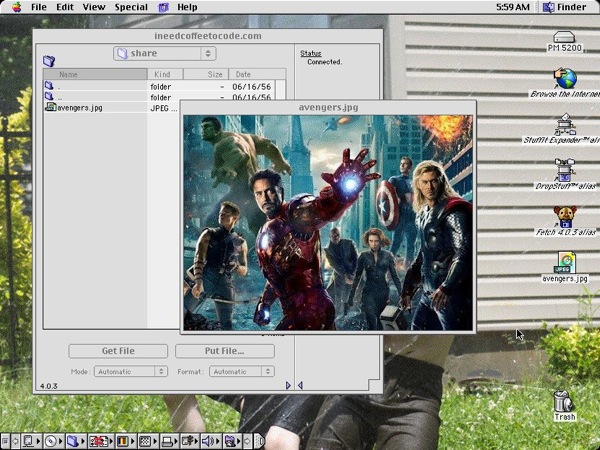Select the Browse the Internet desktop icon
This screenshot has width=600, height=450.
565,83
